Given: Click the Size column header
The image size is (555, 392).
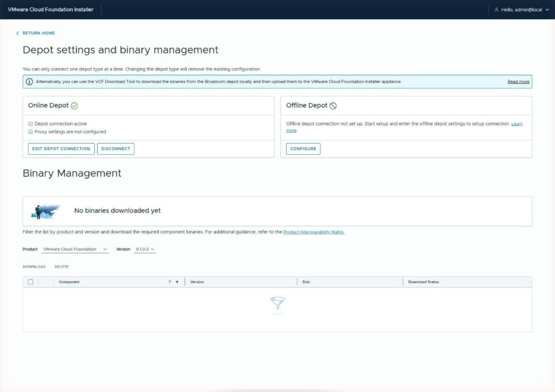Looking at the screenshot, I should pyautogui.click(x=306, y=282).
